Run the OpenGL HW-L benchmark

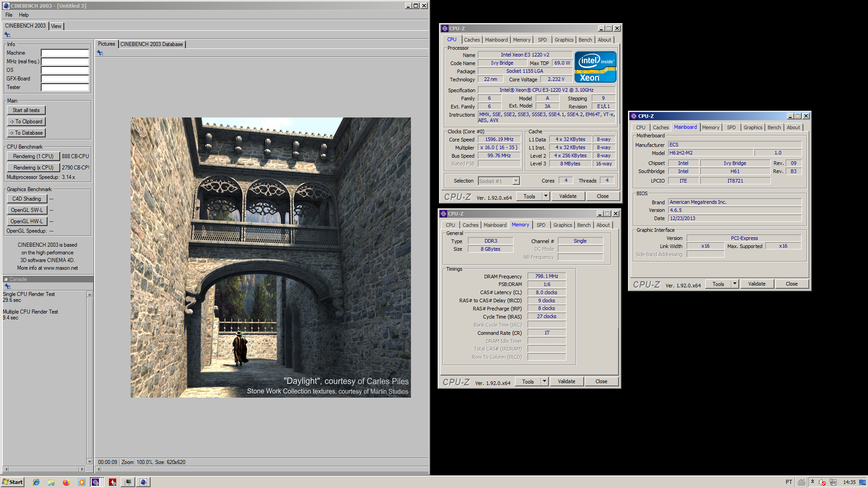click(27, 221)
